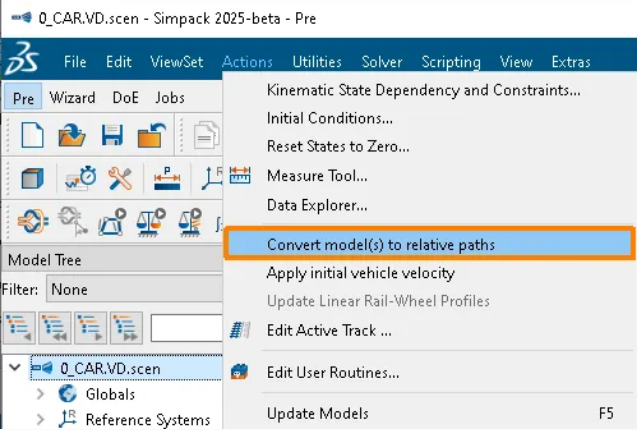Collapse all tree levels icon
Screen dimensions: 637x430
tap(55, 328)
